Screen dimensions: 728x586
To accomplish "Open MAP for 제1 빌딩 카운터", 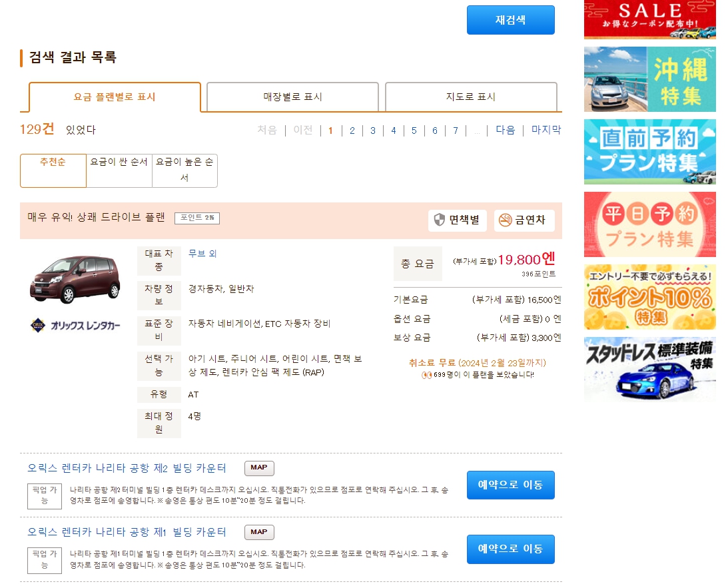I will coord(259,532).
